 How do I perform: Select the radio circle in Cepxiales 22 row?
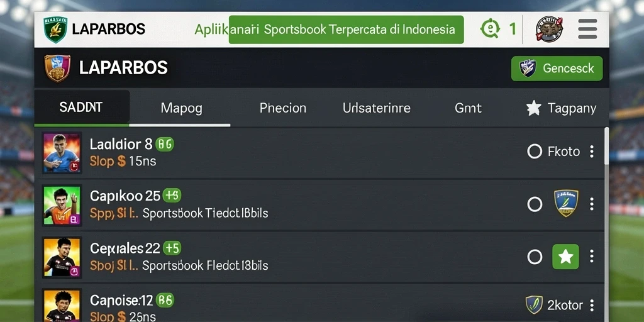click(x=535, y=257)
